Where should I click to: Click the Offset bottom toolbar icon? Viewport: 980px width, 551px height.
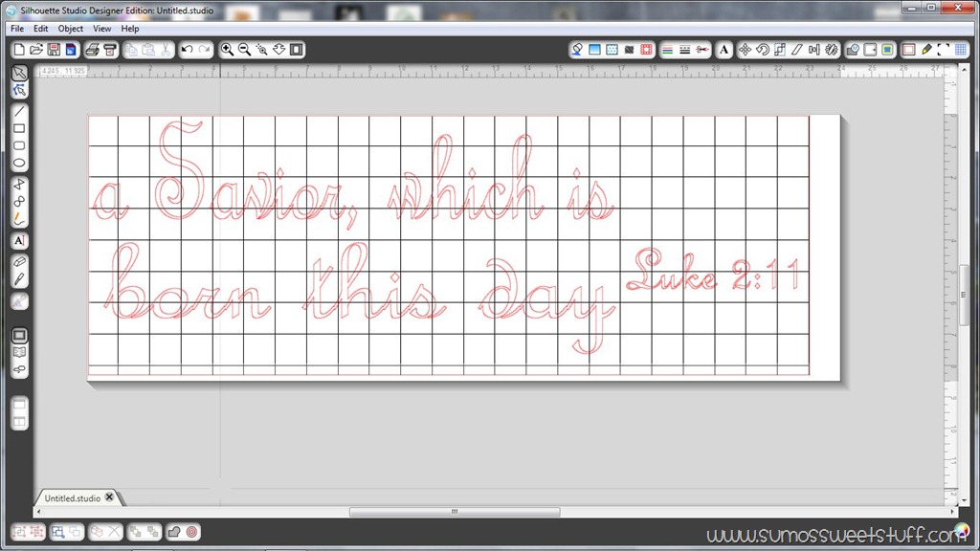point(191,532)
